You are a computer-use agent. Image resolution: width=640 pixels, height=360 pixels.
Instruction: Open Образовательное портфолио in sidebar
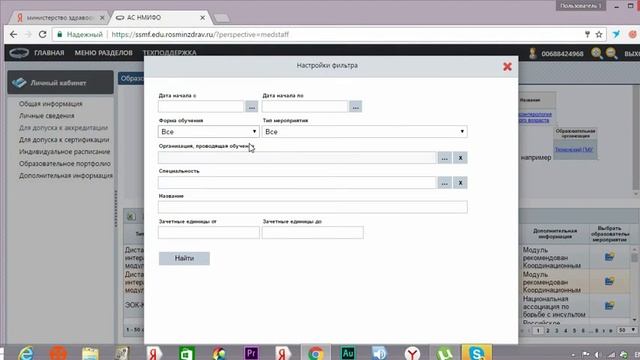pos(64,164)
